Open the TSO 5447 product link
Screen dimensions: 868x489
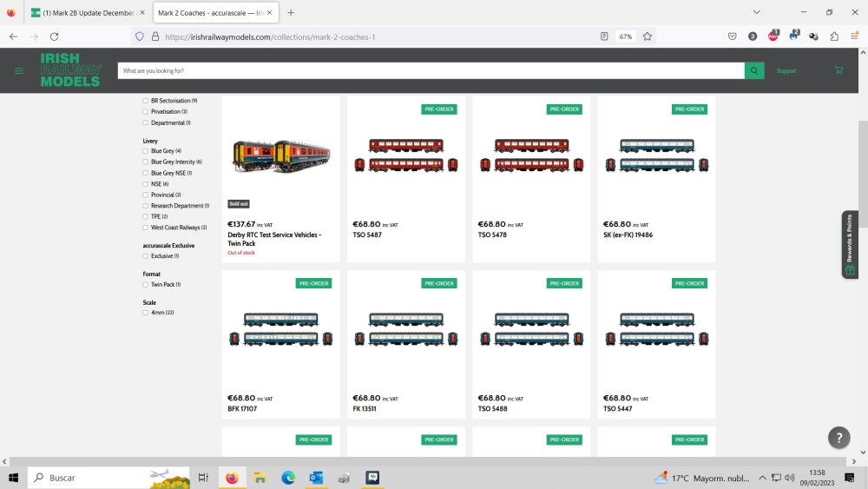point(617,409)
